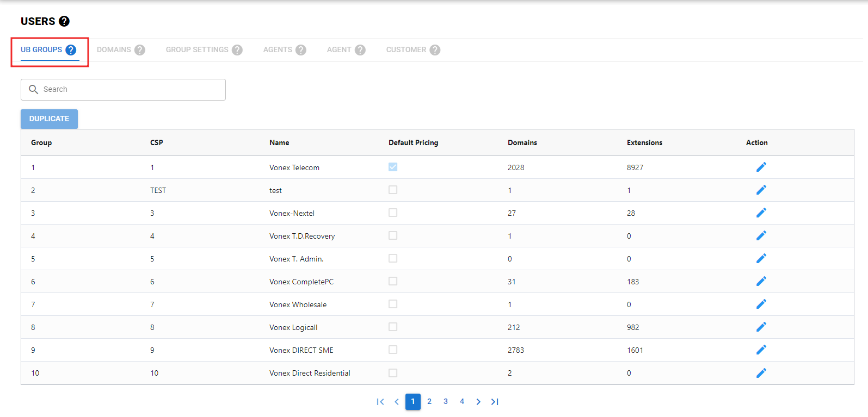This screenshot has width=868, height=417.
Task: Click the Search input field
Action: click(x=131, y=90)
